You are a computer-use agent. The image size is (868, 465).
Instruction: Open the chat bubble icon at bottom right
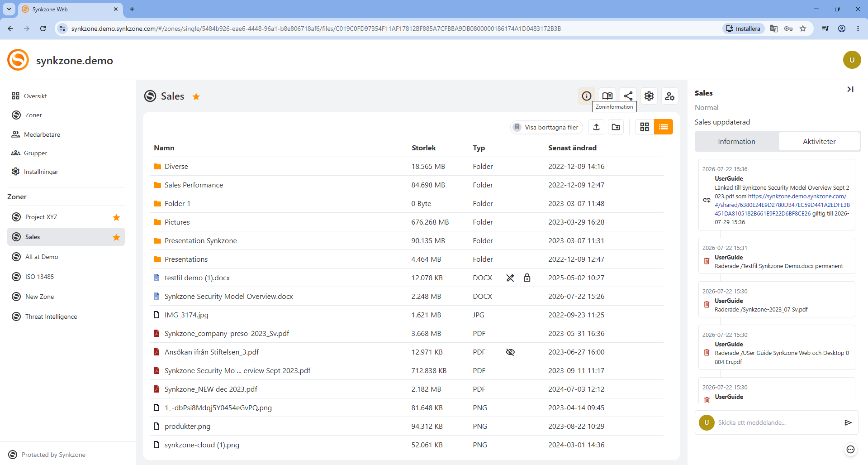(850, 450)
